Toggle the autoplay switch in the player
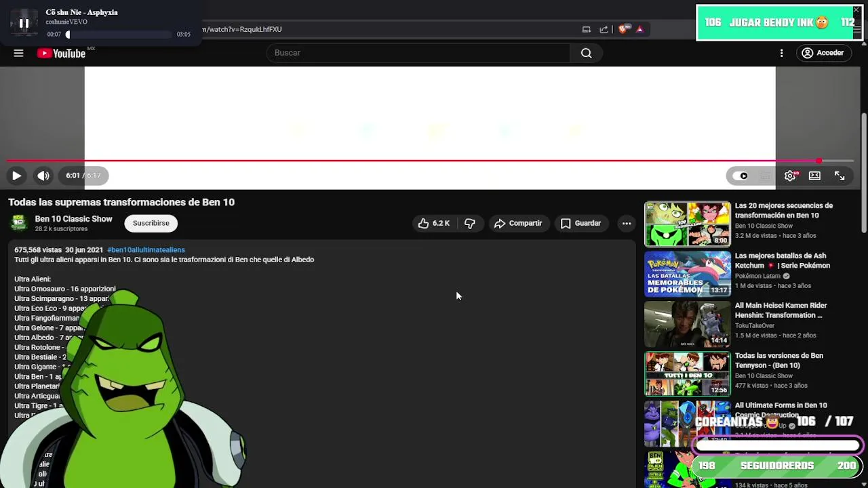Viewport: 868px width, 488px height. (x=740, y=176)
